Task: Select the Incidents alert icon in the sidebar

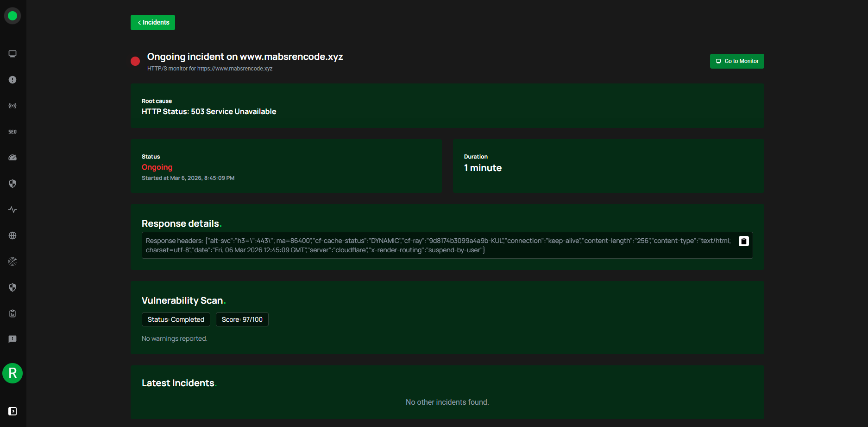Action: 13,79
